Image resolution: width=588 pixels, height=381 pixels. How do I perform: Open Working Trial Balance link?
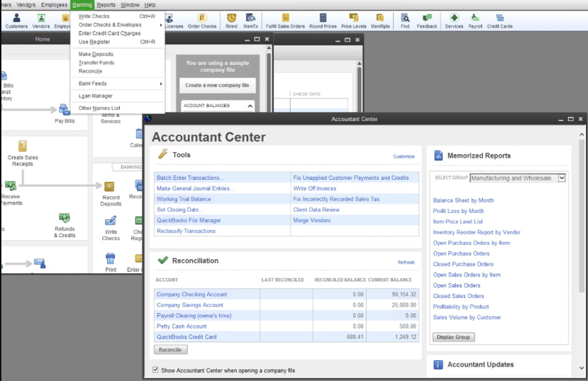[184, 199]
